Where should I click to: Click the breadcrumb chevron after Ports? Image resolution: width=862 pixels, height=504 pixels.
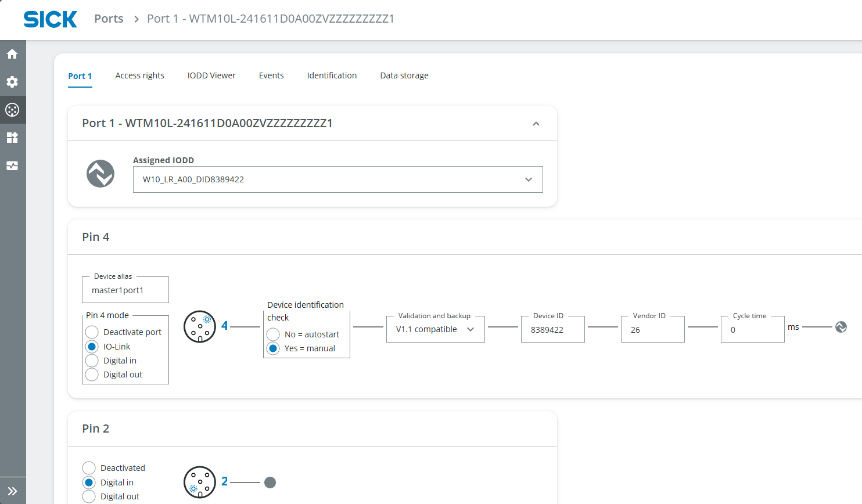click(137, 19)
